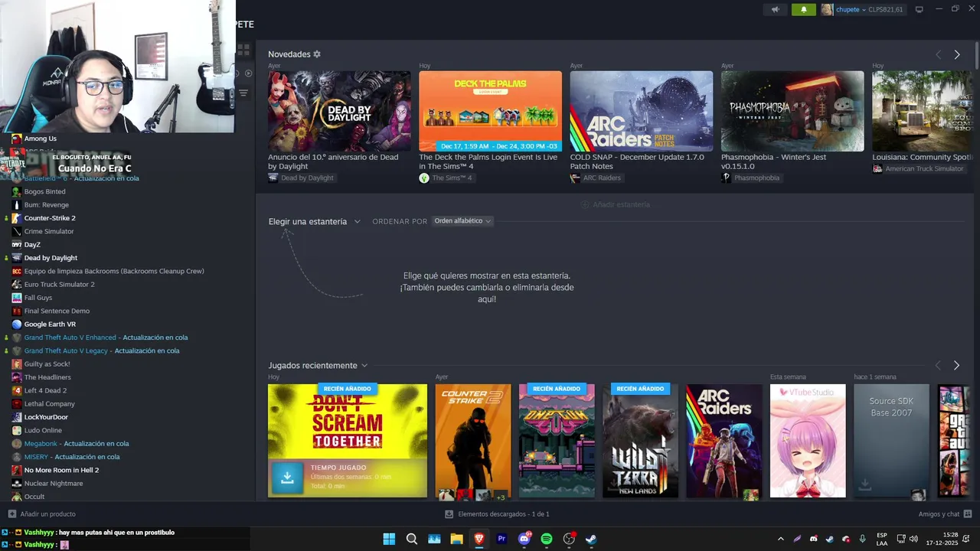Select Megabonk in library list
This screenshot has height=551, width=980.
click(x=77, y=444)
